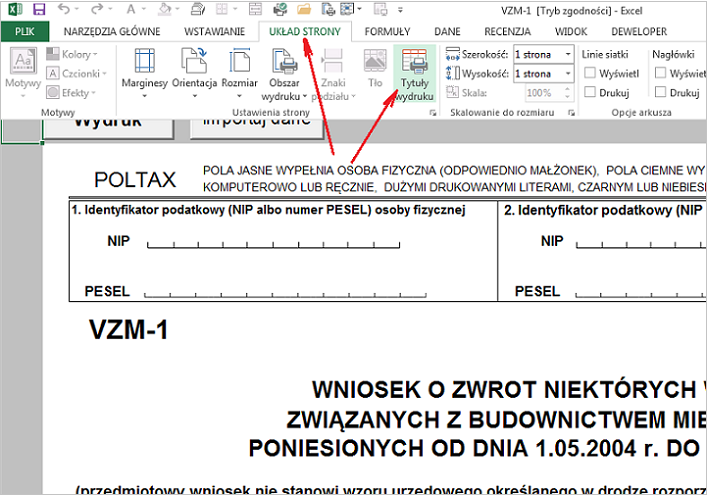This screenshot has height=495, width=707.
Task: Click the Excel logo icon in title bar
Action: (16, 9)
